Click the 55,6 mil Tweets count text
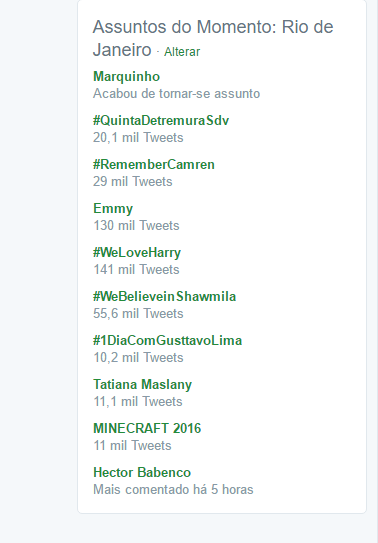This screenshot has height=543, width=378. [138, 313]
